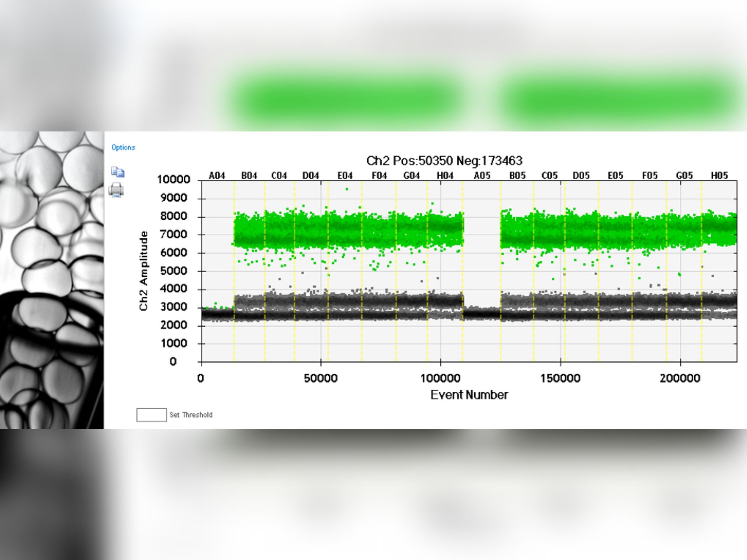Select the C05 well label
The image size is (747, 560).
click(549, 176)
